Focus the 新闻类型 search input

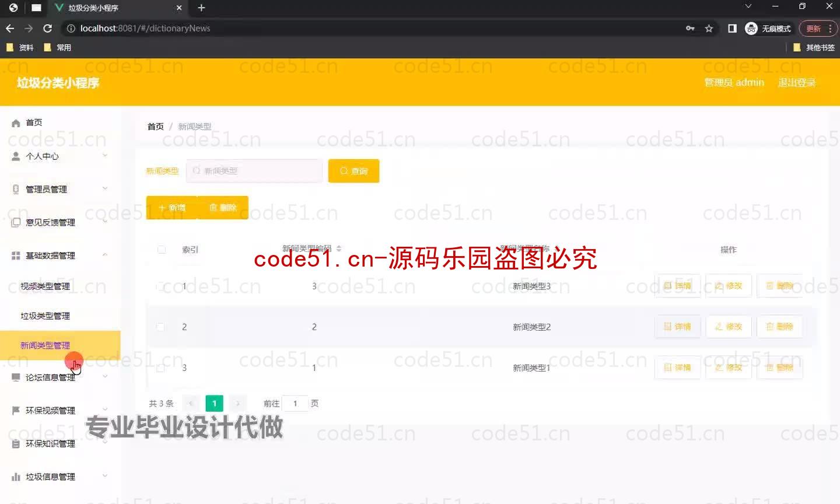(254, 171)
